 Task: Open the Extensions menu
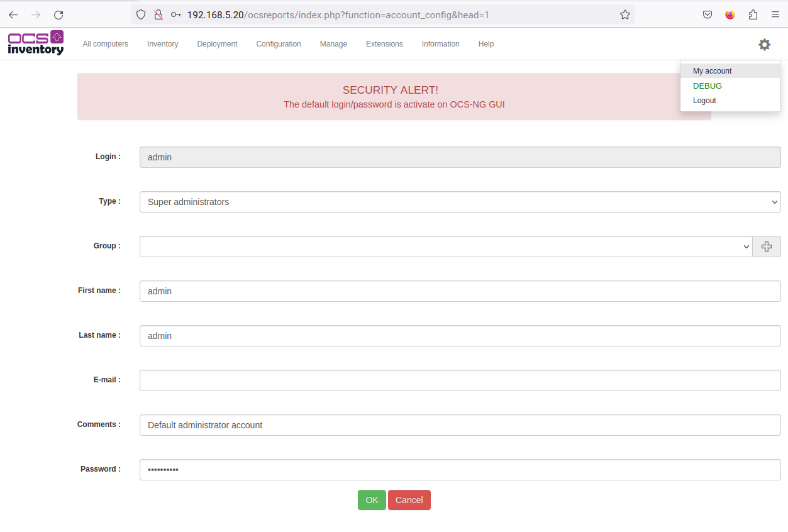point(384,44)
